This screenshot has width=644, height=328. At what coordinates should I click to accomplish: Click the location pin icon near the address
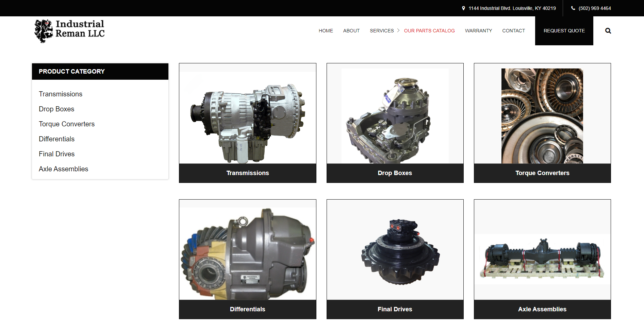point(463,8)
